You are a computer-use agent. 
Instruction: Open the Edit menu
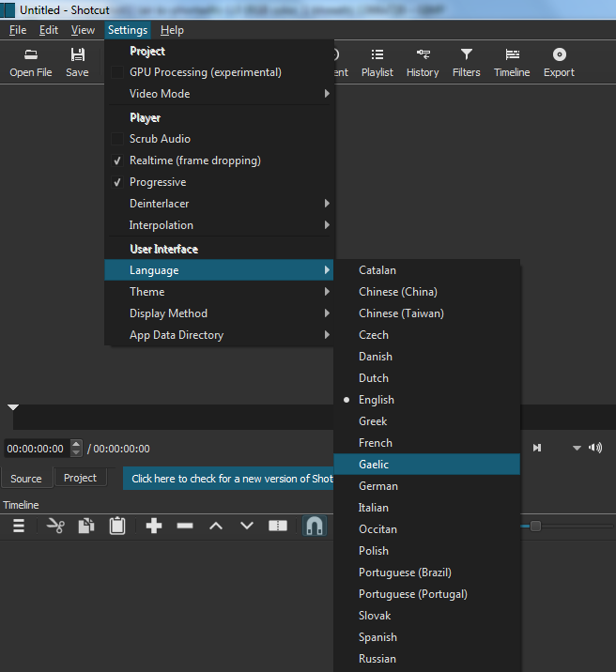point(49,30)
